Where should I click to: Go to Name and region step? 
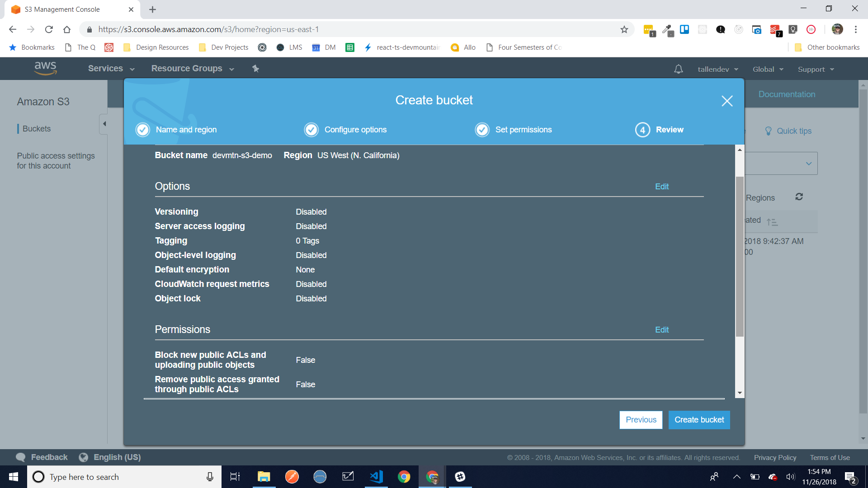pyautogui.click(x=186, y=130)
